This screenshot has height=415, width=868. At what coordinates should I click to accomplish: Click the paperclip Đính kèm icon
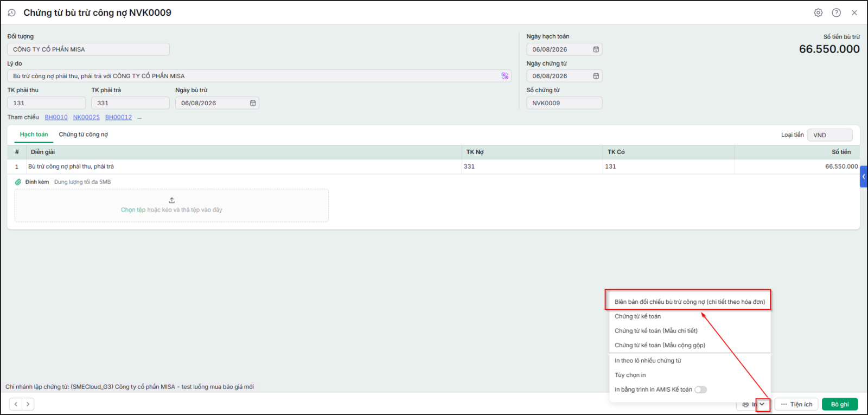(x=18, y=182)
